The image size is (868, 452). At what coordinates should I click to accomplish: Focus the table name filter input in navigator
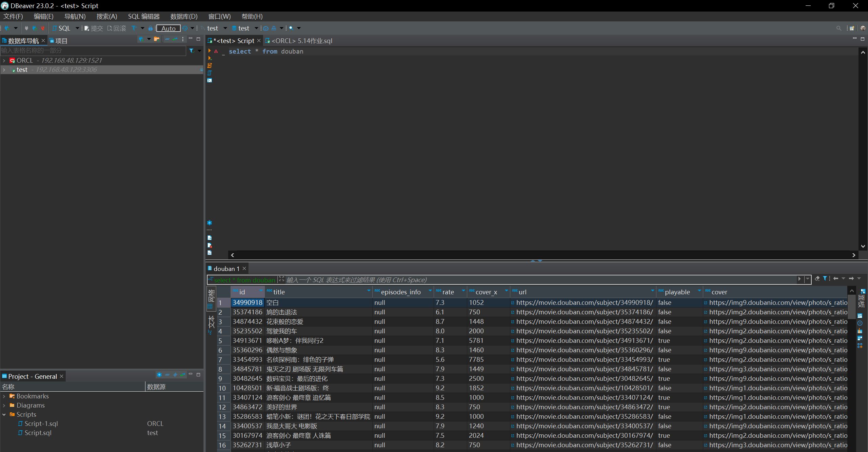coord(93,51)
